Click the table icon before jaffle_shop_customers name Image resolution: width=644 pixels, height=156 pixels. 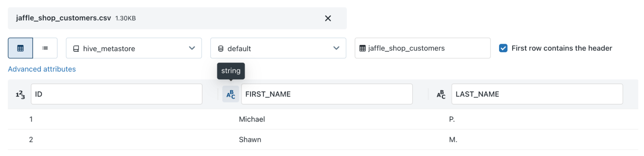[x=362, y=48]
